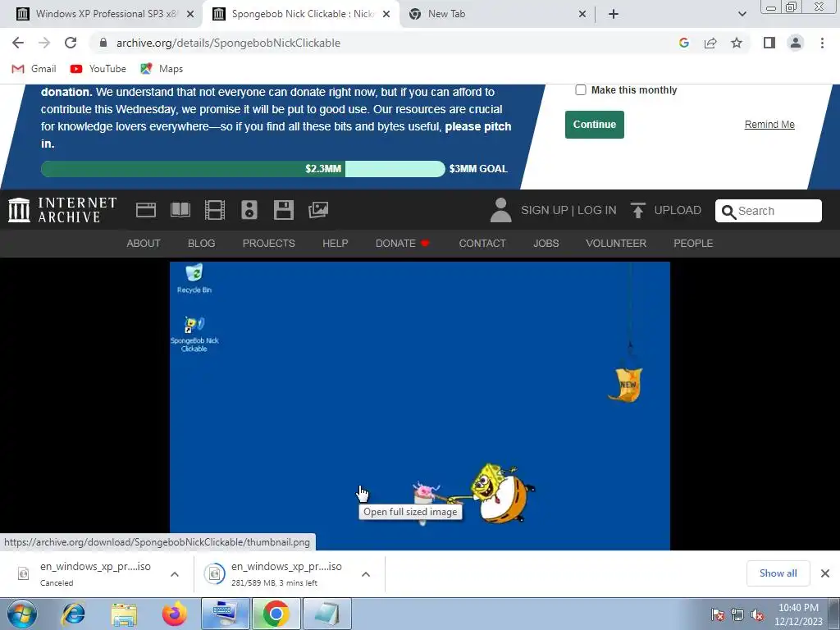The width and height of the screenshot is (840, 630).
Task: Click the donation progress bar
Action: 243,169
